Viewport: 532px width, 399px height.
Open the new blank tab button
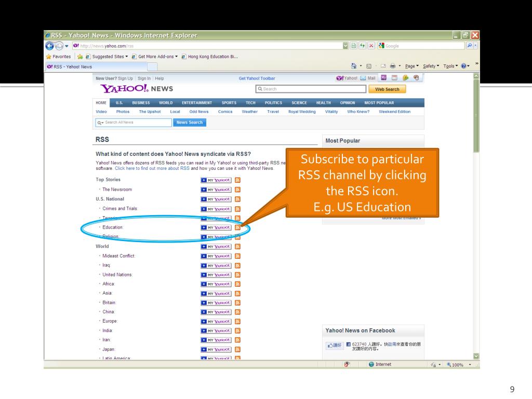152,67
